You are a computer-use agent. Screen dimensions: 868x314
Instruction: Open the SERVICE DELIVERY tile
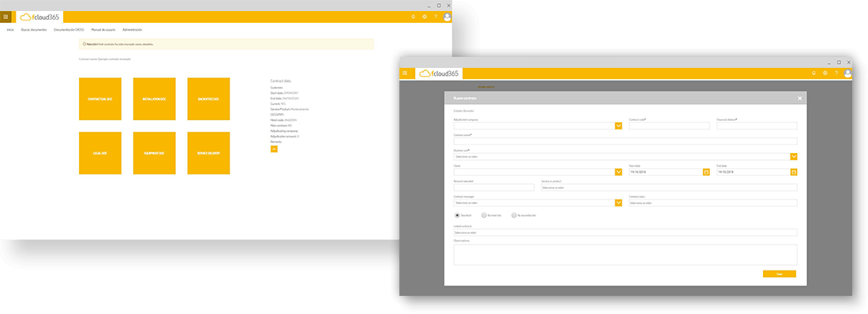[208, 153]
